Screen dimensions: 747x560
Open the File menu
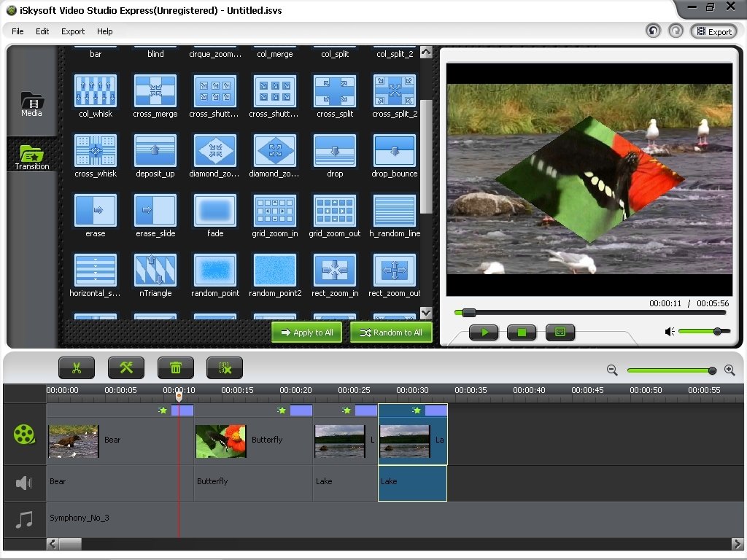coord(17,31)
